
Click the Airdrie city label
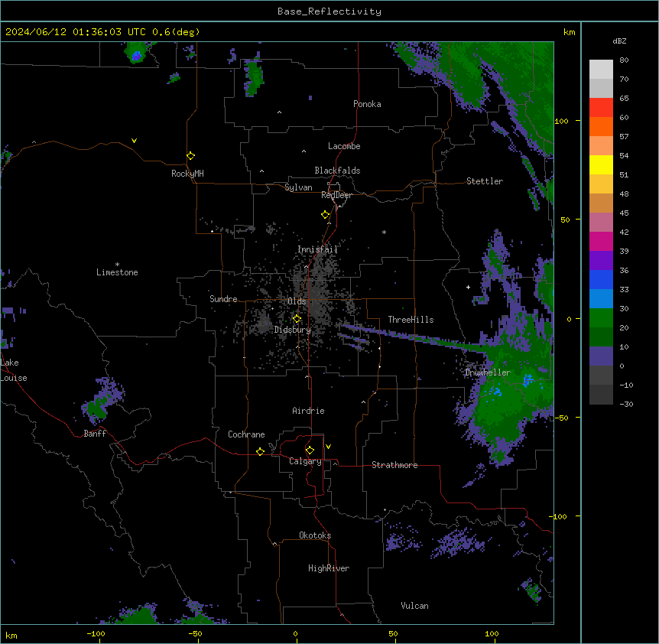click(x=308, y=411)
